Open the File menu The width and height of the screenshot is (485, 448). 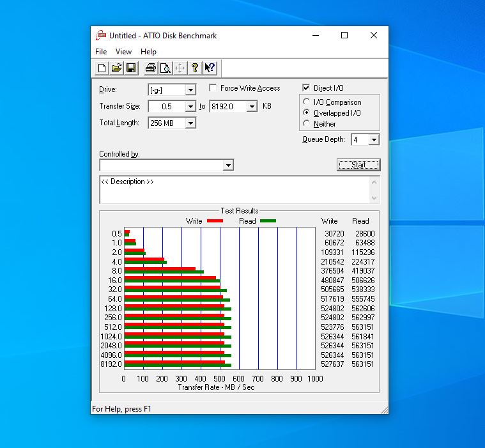(101, 52)
